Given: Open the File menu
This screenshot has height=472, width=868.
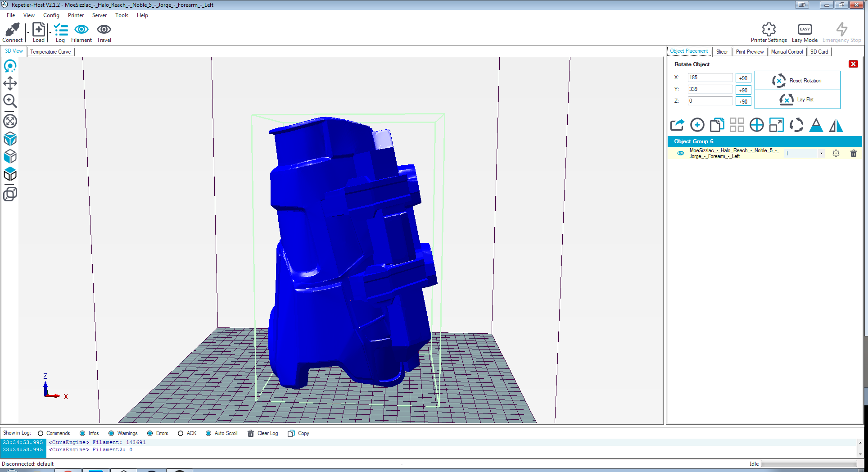Looking at the screenshot, I should click(x=11, y=15).
